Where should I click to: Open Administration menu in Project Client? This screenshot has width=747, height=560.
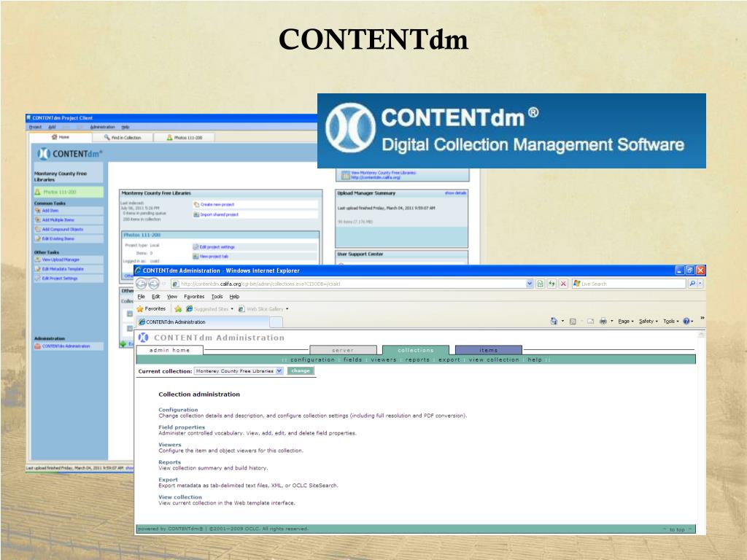click(102, 127)
